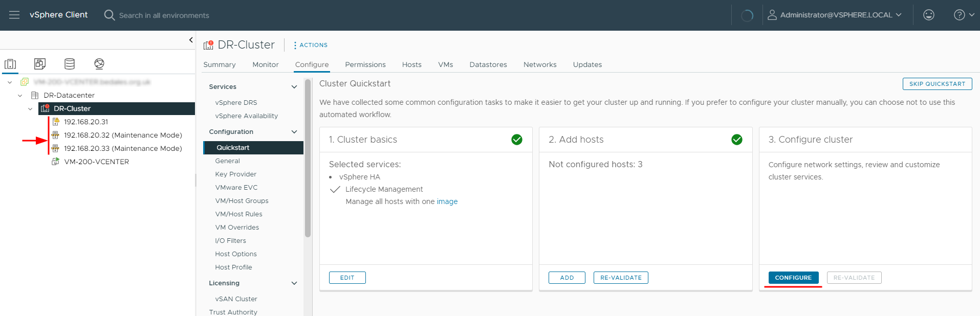The width and height of the screenshot is (980, 316).
Task: Click ADD in Add hosts card
Action: pyautogui.click(x=567, y=278)
